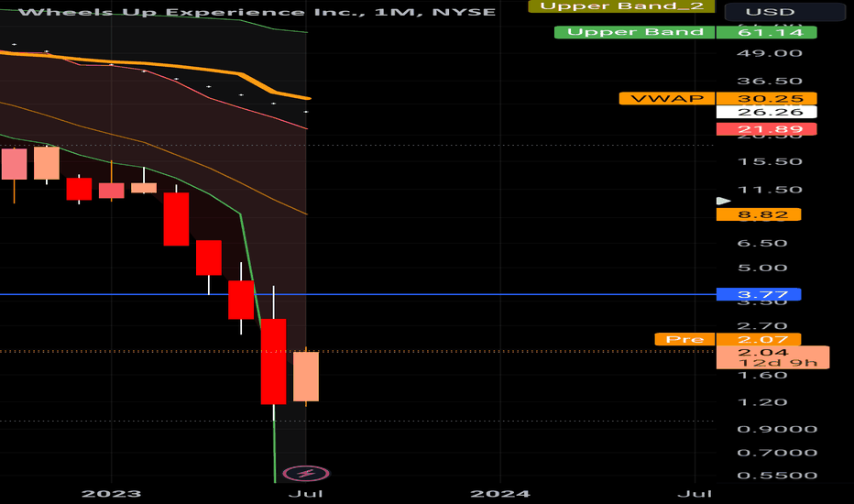Screen dimensions: 854x504
Task: Click the 2.07 pre-market value
Action: point(759,339)
